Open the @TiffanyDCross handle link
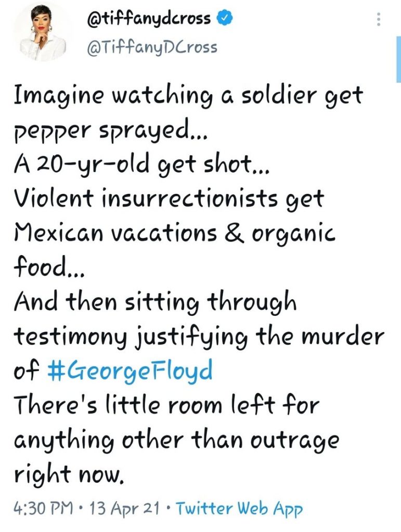The image size is (401, 532). coord(151,47)
